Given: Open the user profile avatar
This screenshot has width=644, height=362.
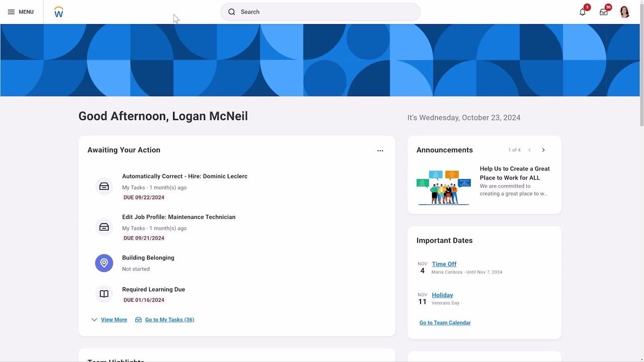Looking at the screenshot, I should pos(624,12).
